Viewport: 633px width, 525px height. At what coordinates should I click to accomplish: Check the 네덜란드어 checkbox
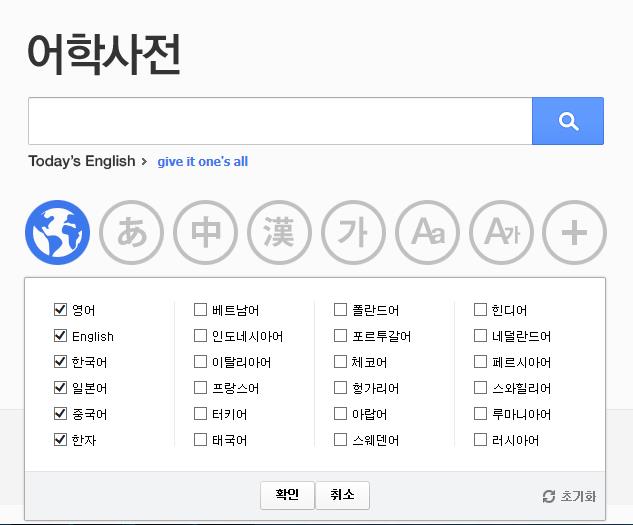(480, 336)
